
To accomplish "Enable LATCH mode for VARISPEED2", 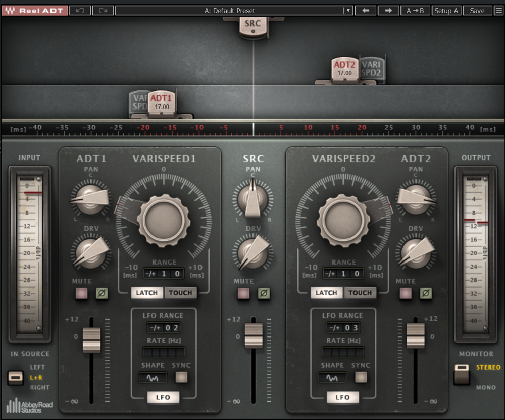I will pos(326,293).
